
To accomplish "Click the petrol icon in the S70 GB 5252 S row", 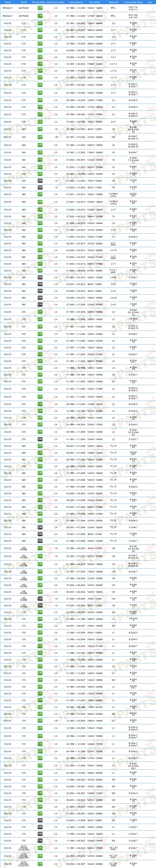I will [x=40, y=319].
